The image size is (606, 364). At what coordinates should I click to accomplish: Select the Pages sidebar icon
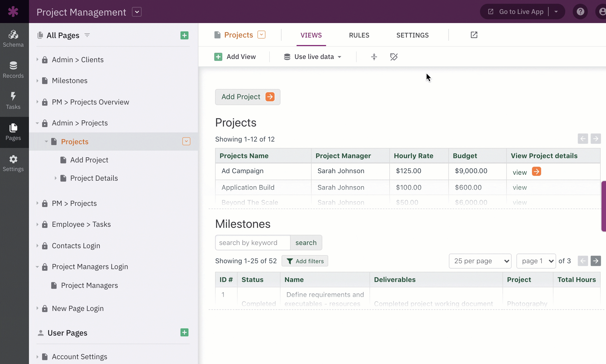tap(13, 132)
